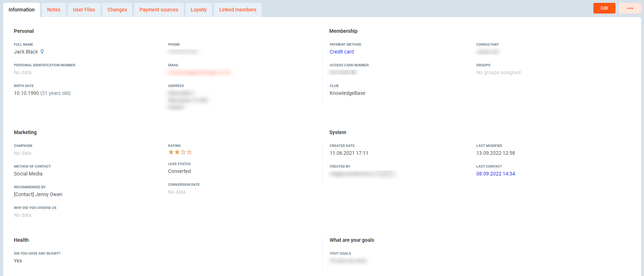Viewport: 644px width, 276px height.
Task: Click the blurred email address link
Action: coord(199,72)
